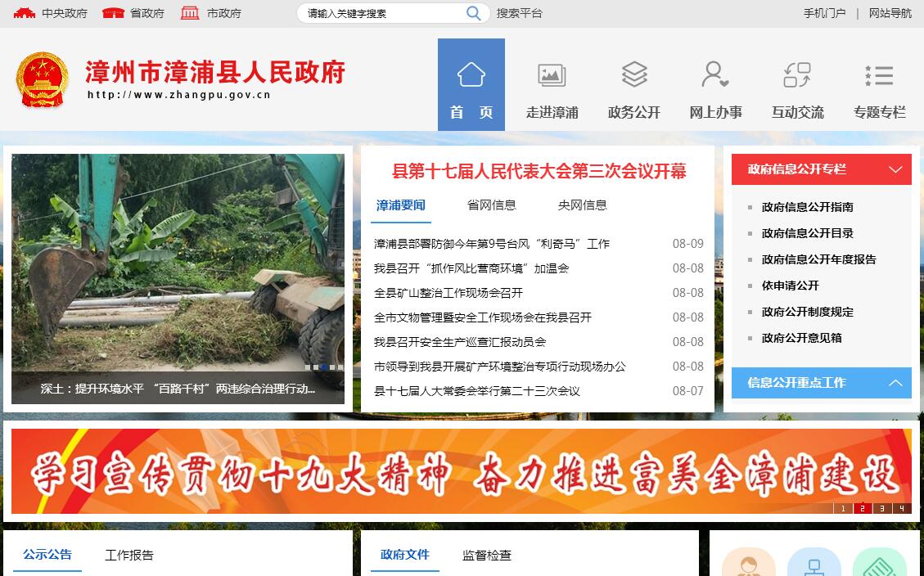Click the orange person round icon
This screenshot has height=576, width=924.
click(749, 562)
